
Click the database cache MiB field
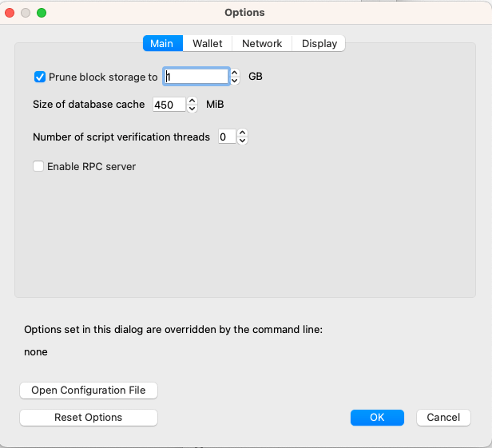[169, 105]
